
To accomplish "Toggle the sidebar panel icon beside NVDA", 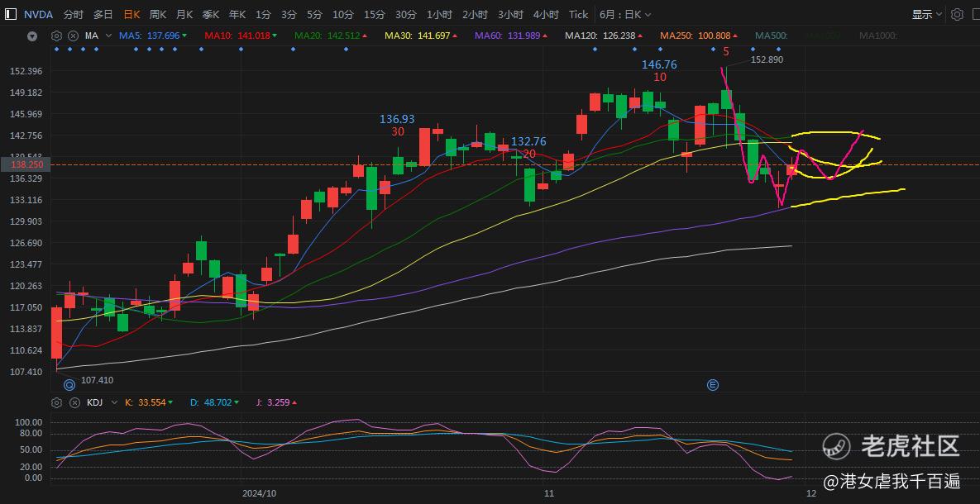I will 12,14.
